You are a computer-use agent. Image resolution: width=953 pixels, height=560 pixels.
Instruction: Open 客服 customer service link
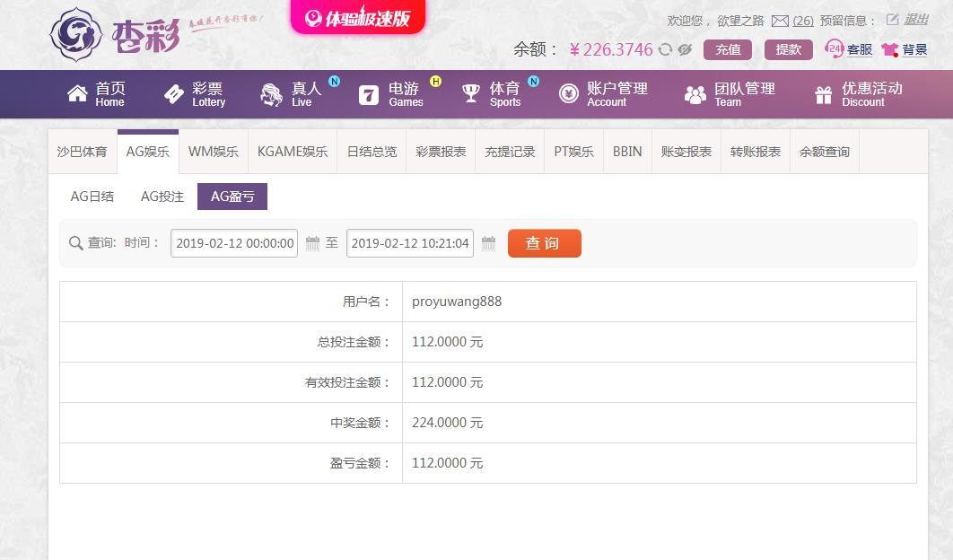(860, 50)
